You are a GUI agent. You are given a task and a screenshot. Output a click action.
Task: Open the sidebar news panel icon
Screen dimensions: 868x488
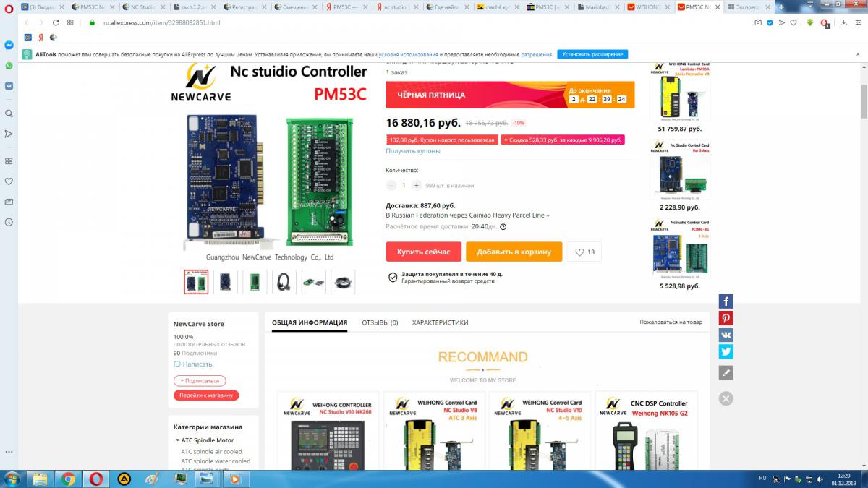[9, 202]
